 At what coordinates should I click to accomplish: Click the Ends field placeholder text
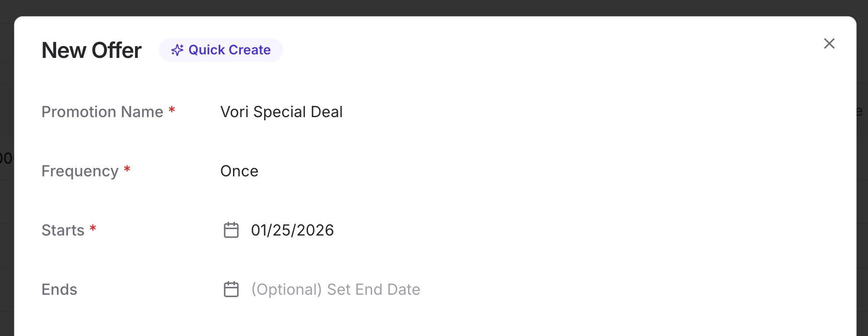[x=335, y=289]
